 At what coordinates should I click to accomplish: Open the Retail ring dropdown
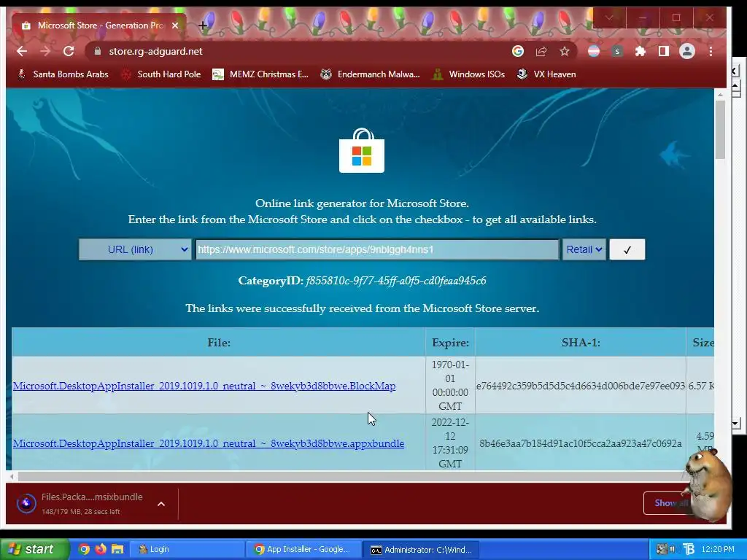[584, 249]
